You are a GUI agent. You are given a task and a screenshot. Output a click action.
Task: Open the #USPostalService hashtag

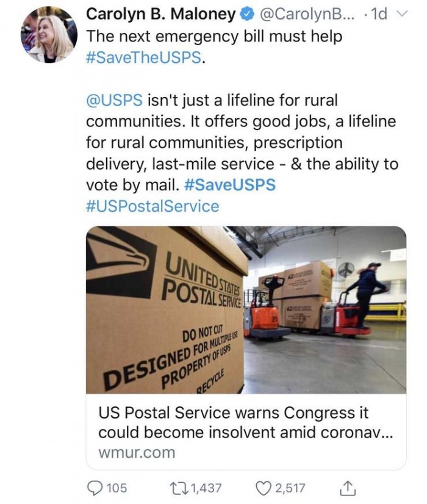(152, 206)
